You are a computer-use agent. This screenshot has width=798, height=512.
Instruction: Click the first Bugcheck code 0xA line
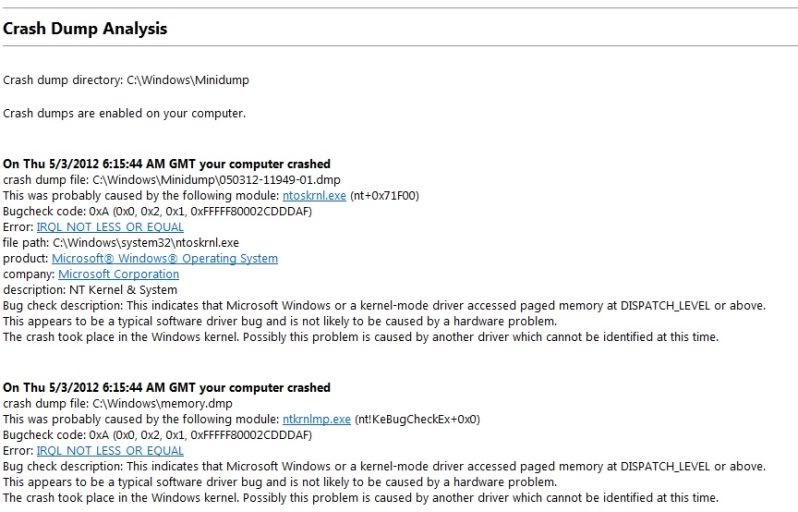coord(157,212)
